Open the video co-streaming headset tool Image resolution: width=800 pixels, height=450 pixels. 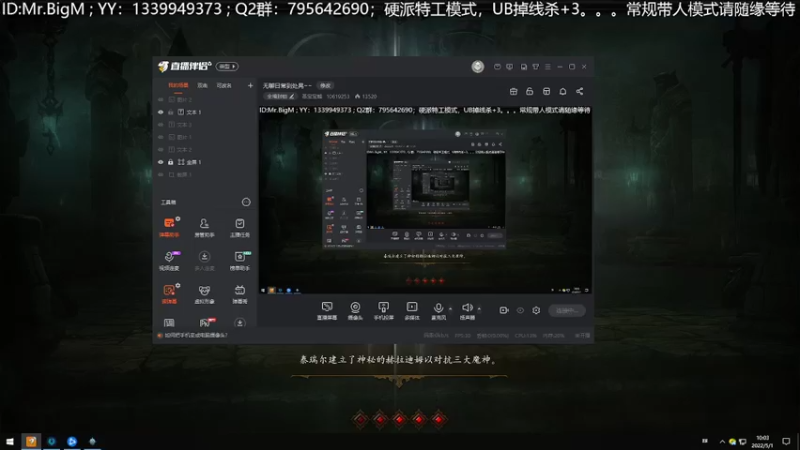click(169, 260)
